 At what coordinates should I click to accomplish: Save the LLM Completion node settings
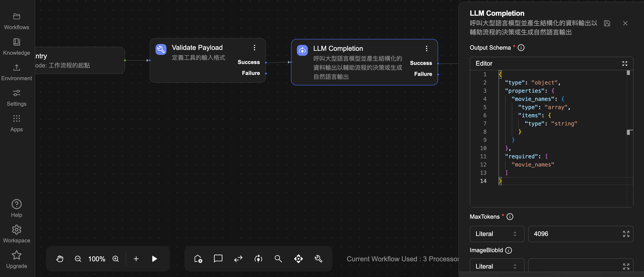pos(607,23)
